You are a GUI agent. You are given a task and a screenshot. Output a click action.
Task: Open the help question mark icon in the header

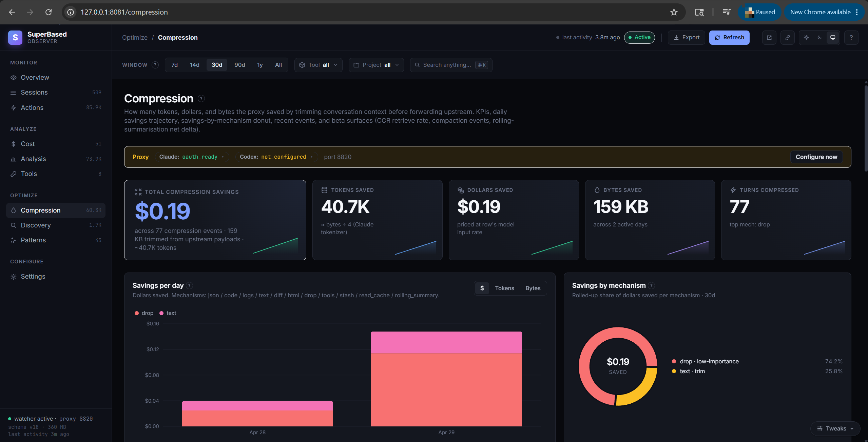tap(851, 38)
